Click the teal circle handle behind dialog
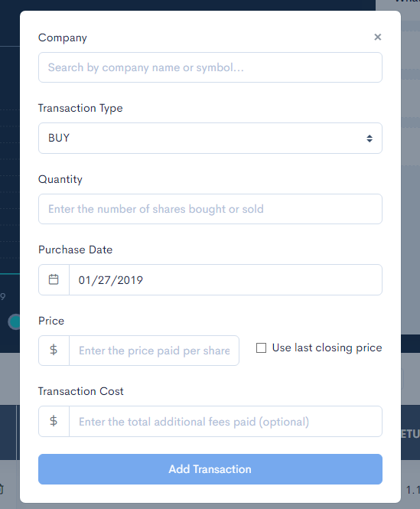This screenshot has height=509, width=420. point(15,321)
